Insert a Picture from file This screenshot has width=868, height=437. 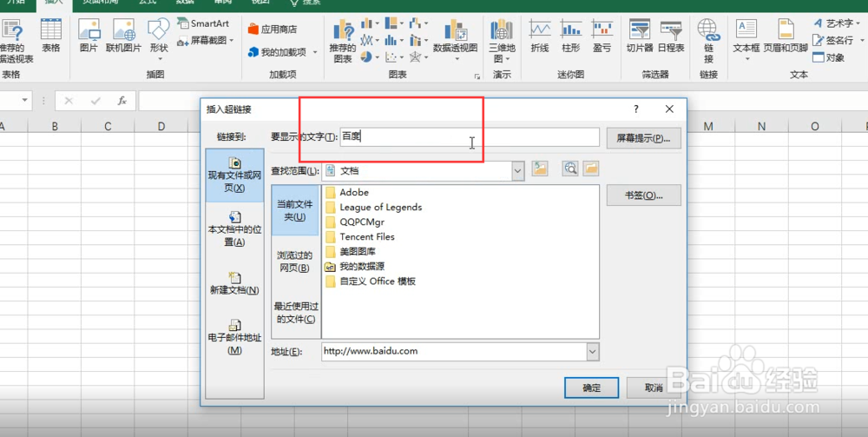(x=89, y=36)
